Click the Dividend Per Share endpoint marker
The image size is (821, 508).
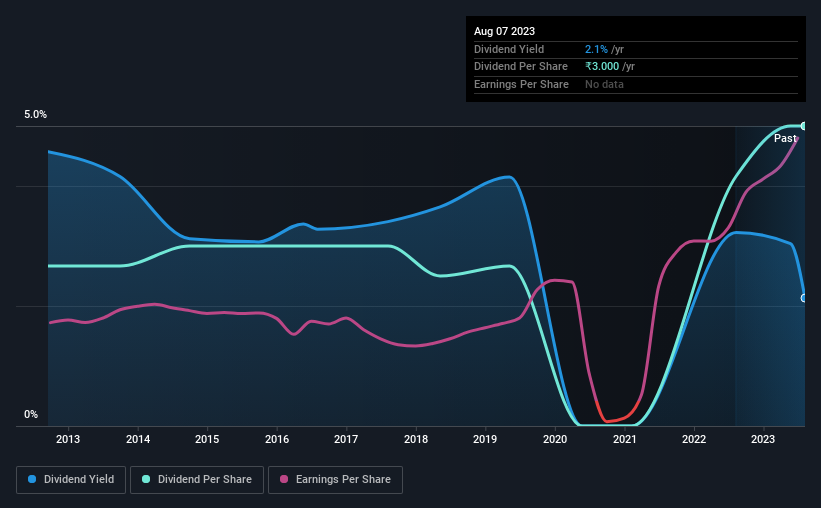coord(804,126)
